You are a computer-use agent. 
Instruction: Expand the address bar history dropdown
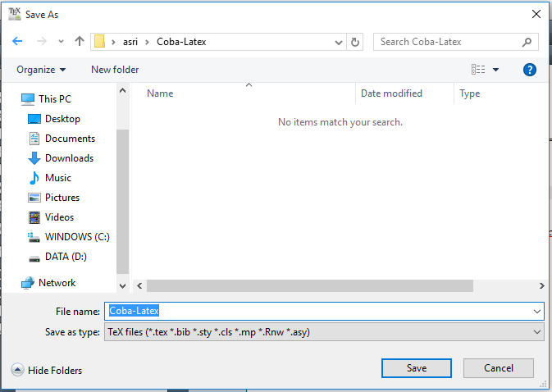339,42
